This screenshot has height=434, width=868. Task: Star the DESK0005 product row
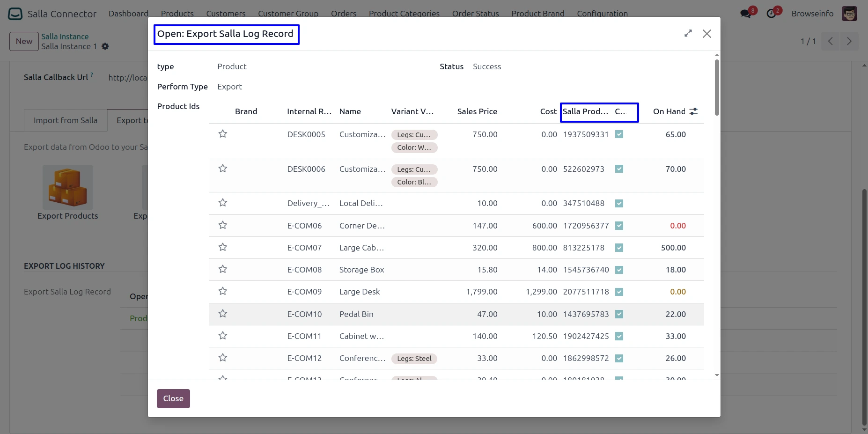[223, 134]
